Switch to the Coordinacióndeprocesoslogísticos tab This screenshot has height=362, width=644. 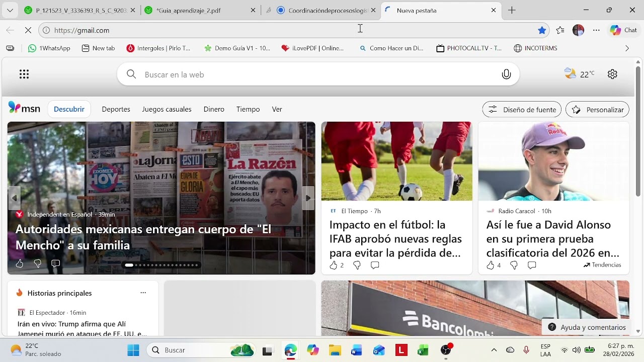[x=321, y=10]
